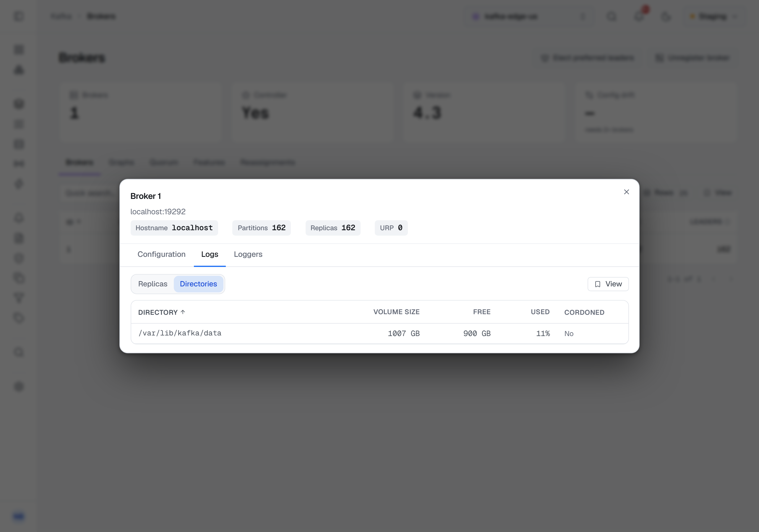Open the View bookmark button
The image size is (759, 532).
(x=608, y=284)
